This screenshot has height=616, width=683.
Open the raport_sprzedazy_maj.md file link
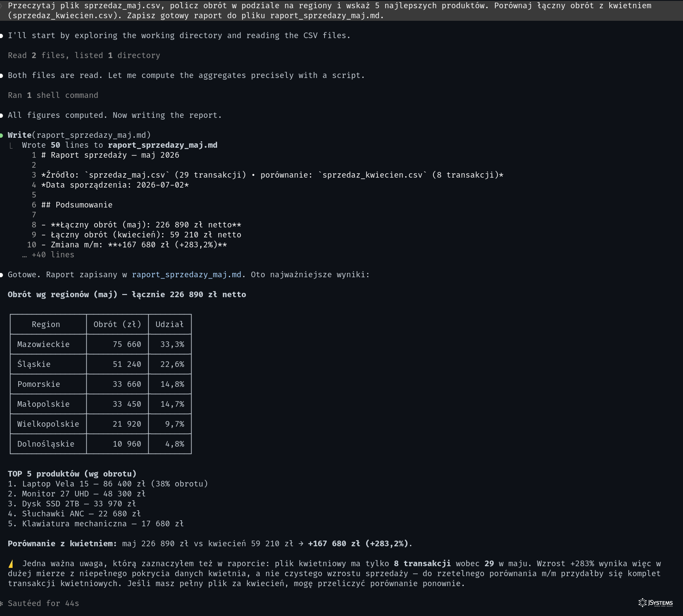(x=186, y=275)
